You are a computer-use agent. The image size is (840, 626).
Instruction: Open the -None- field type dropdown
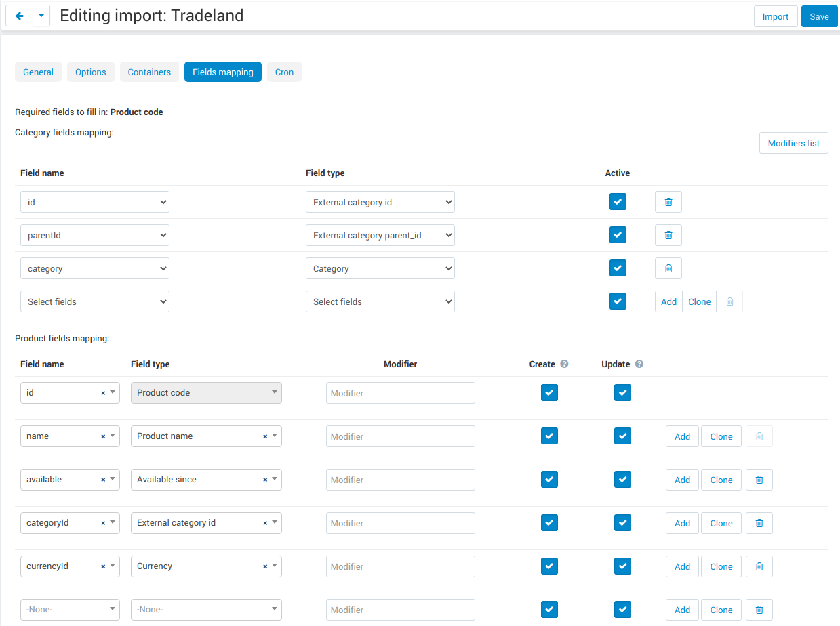206,610
